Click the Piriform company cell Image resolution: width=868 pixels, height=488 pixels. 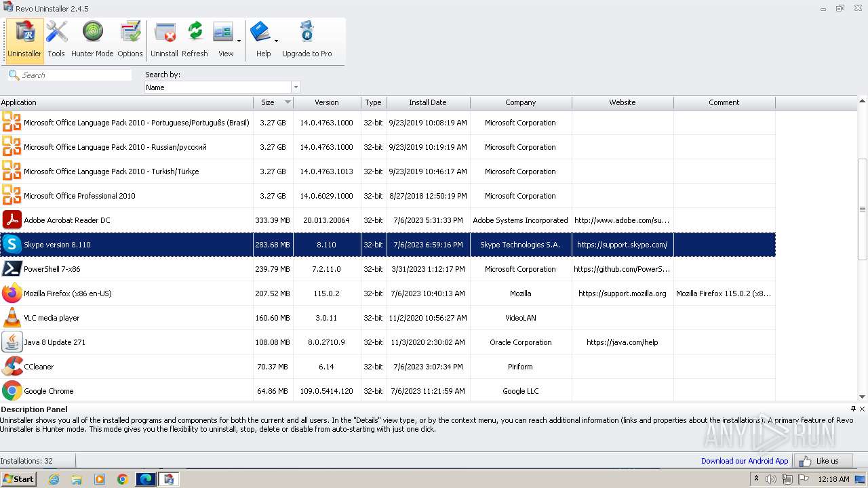pos(521,367)
